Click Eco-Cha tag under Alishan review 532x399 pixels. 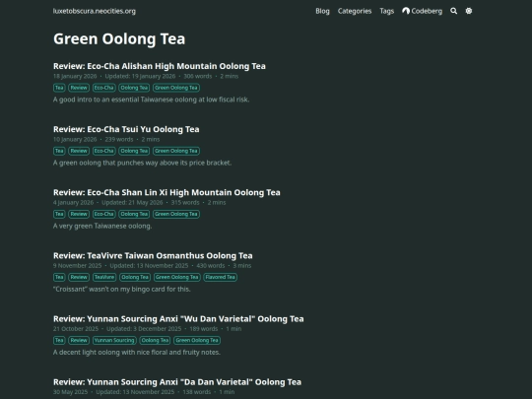(x=103, y=88)
